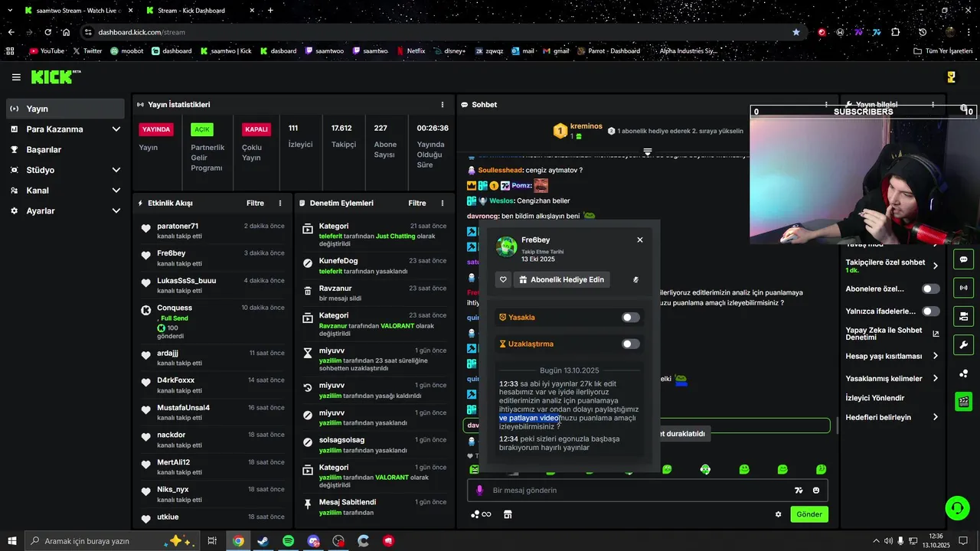Screen dimensions: 980x551
Task: Toggle the Uzaklaştırma timeout switch
Action: click(x=630, y=344)
